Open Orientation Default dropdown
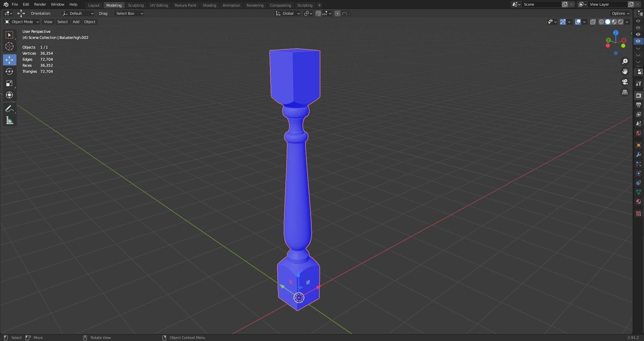644x341 pixels. 78,13
